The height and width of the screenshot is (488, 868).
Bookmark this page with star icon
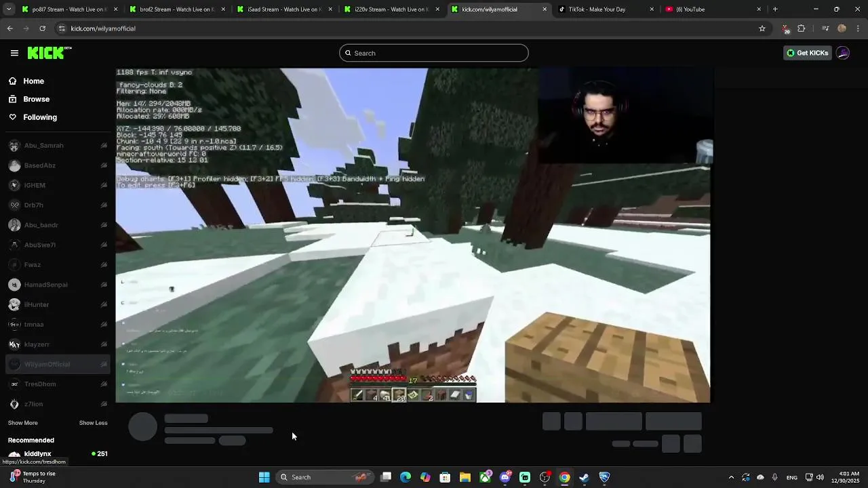pos(762,28)
